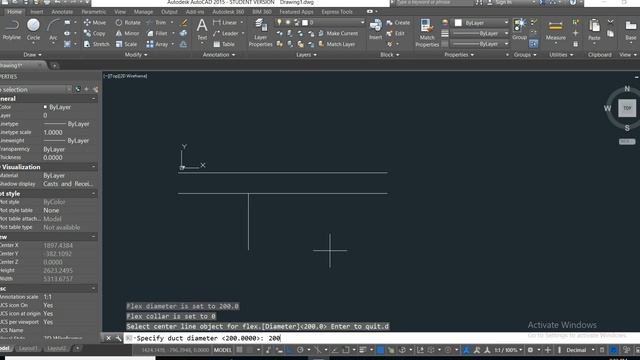
Task: Activate the Trim tool
Action: [156, 22]
